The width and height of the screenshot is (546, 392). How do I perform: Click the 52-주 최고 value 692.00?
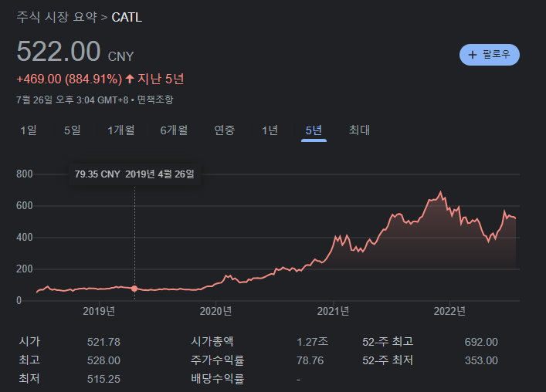tap(481, 342)
